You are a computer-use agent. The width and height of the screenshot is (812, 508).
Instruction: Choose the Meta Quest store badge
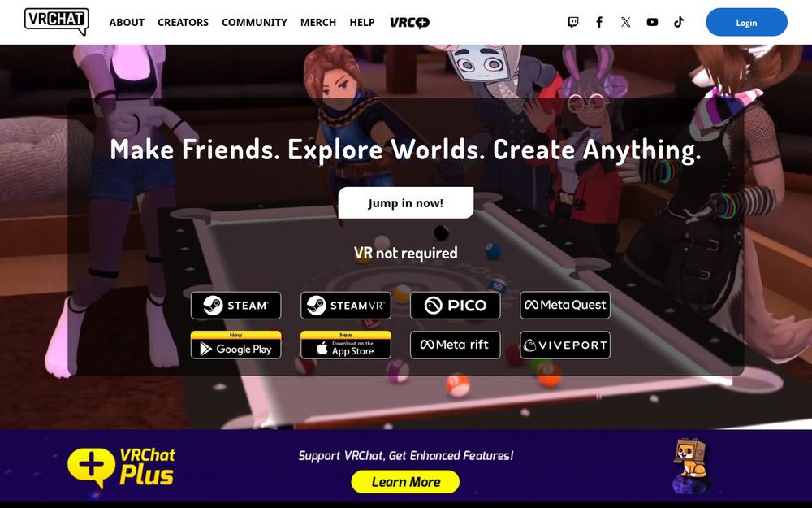[565, 306]
